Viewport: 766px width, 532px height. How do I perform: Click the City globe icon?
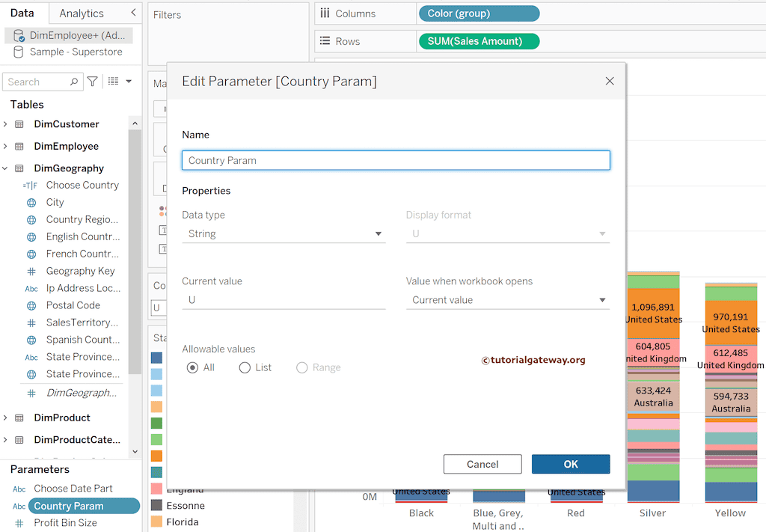coord(31,202)
